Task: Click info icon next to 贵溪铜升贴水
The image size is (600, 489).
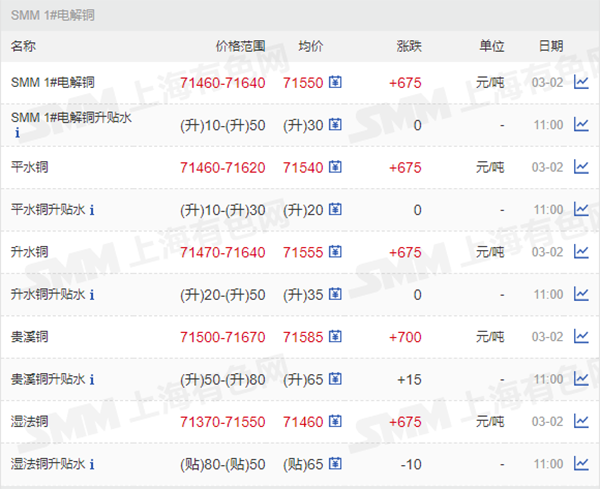Action: (x=92, y=380)
